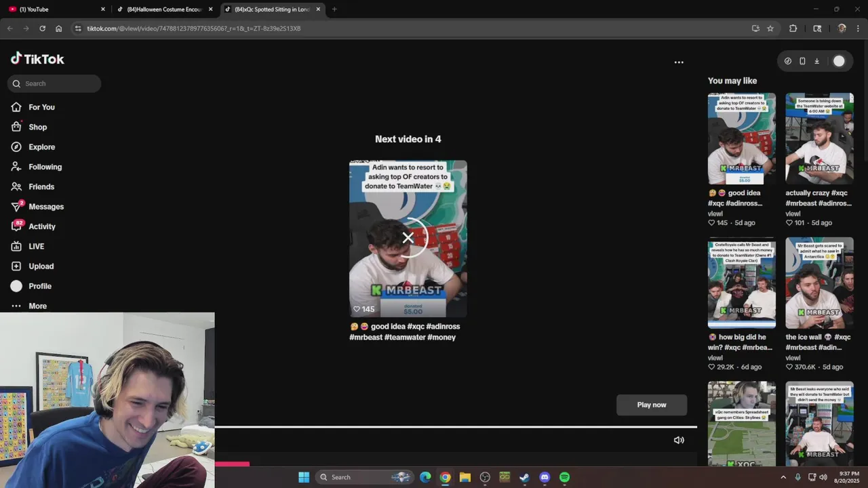This screenshot has width=868, height=488.
Task: Close the xQc Spotted Sitting tab
Action: coord(318,9)
